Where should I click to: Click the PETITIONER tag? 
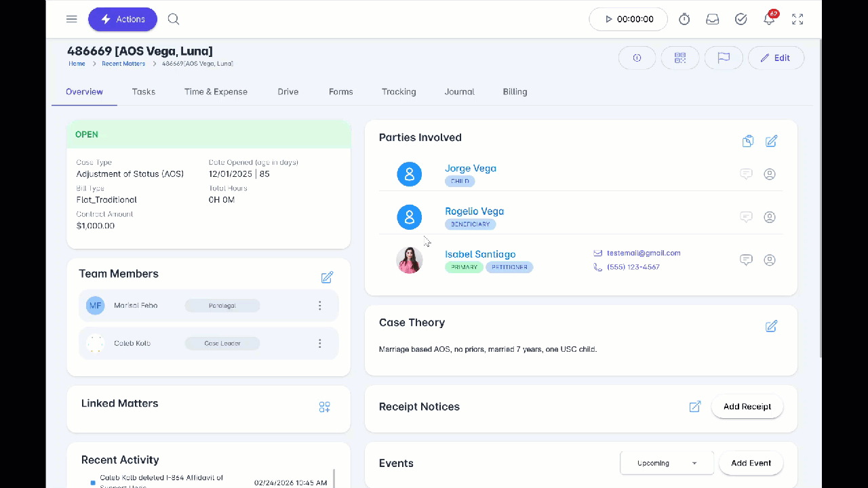click(509, 267)
